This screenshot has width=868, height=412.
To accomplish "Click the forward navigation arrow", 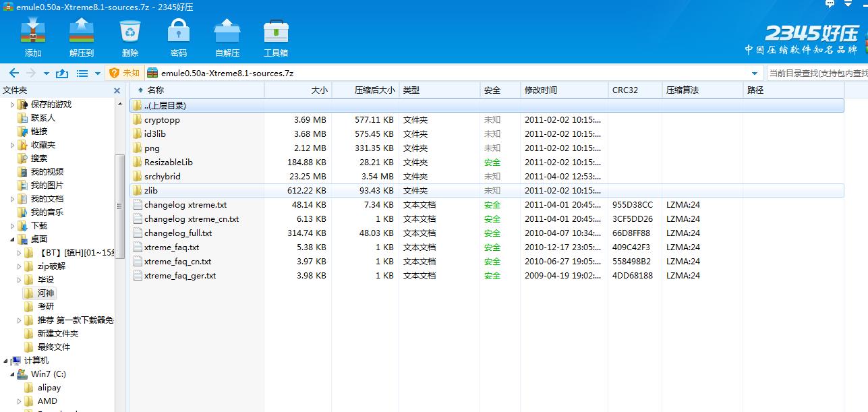I will click(x=30, y=73).
